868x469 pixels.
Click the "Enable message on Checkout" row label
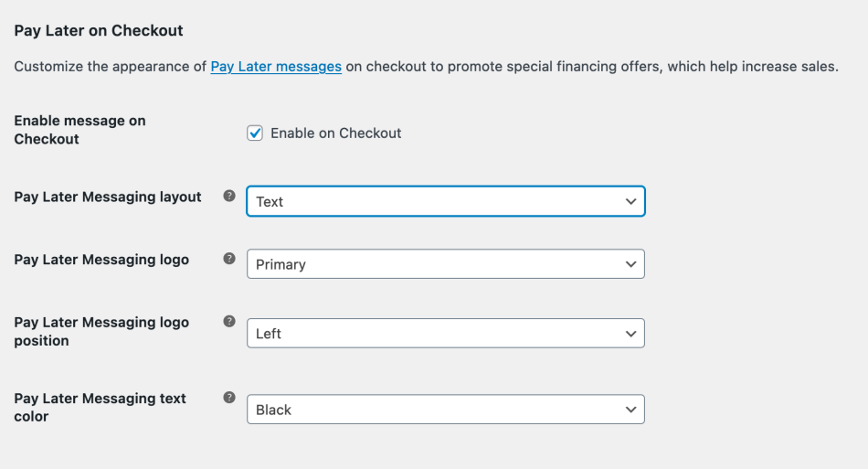[79, 130]
